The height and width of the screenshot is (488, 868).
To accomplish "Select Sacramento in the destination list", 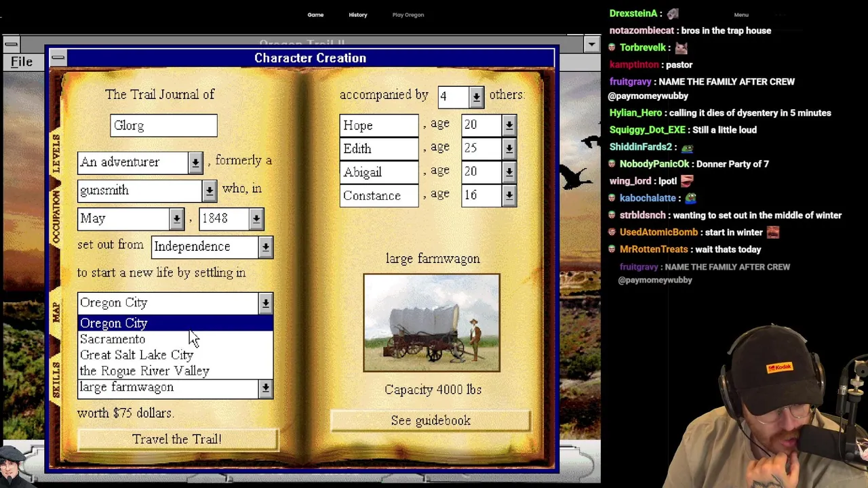I will pos(176,339).
